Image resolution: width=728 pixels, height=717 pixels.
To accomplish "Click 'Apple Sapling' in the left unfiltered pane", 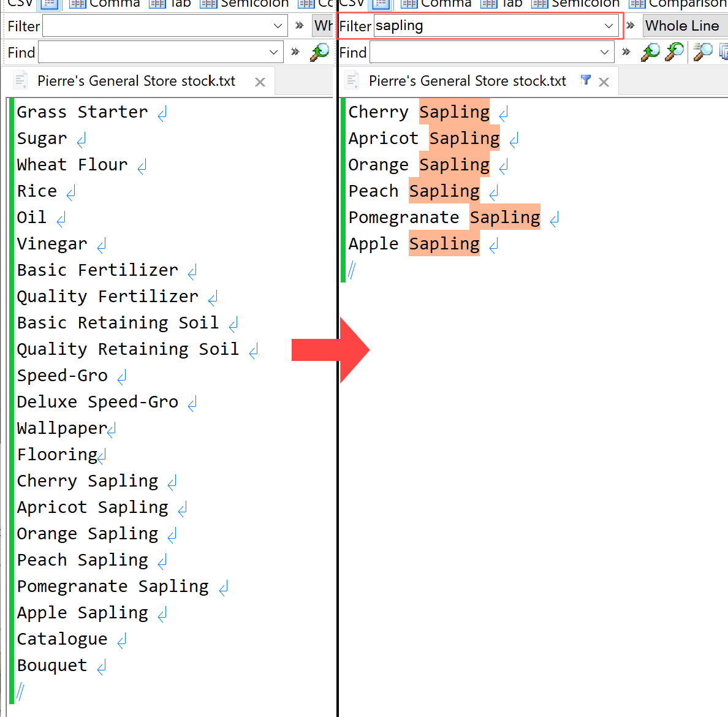I will pyautogui.click(x=83, y=613).
